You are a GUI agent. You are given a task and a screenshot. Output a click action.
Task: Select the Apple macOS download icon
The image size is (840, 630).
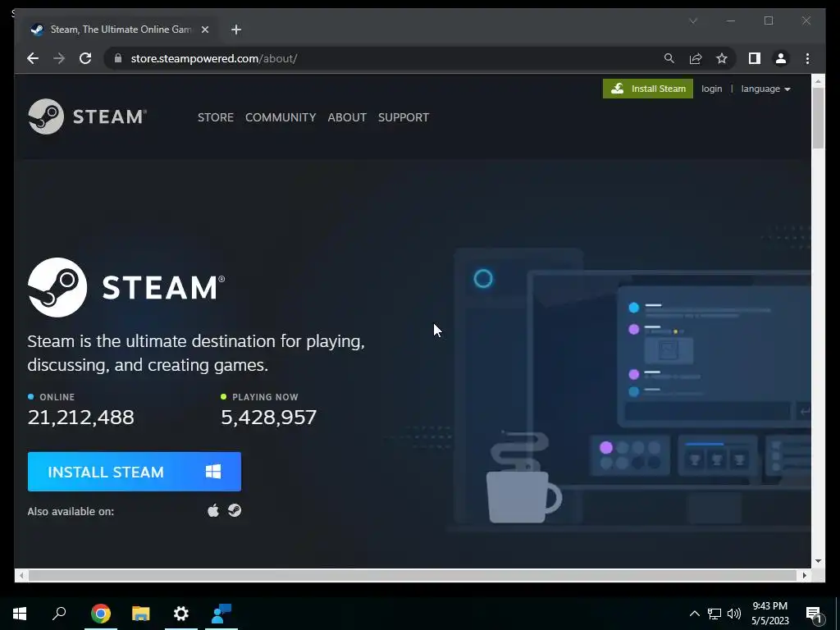point(213,510)
